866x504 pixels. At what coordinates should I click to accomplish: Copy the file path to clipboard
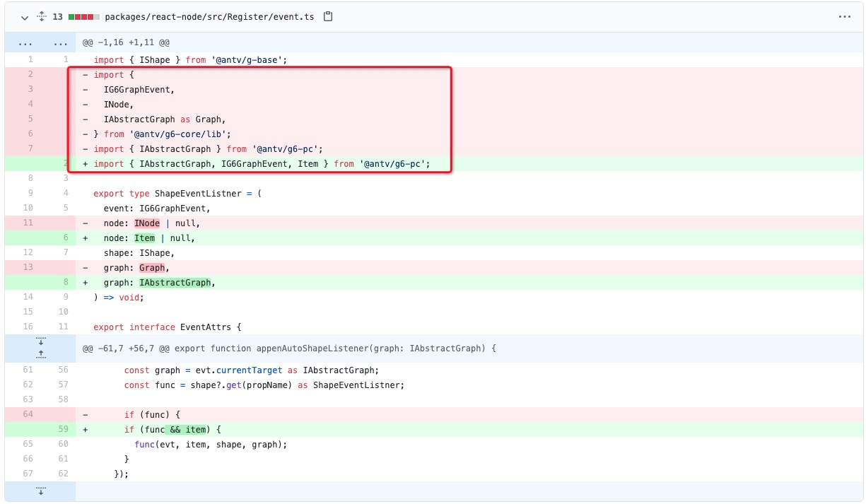[327, 17]
